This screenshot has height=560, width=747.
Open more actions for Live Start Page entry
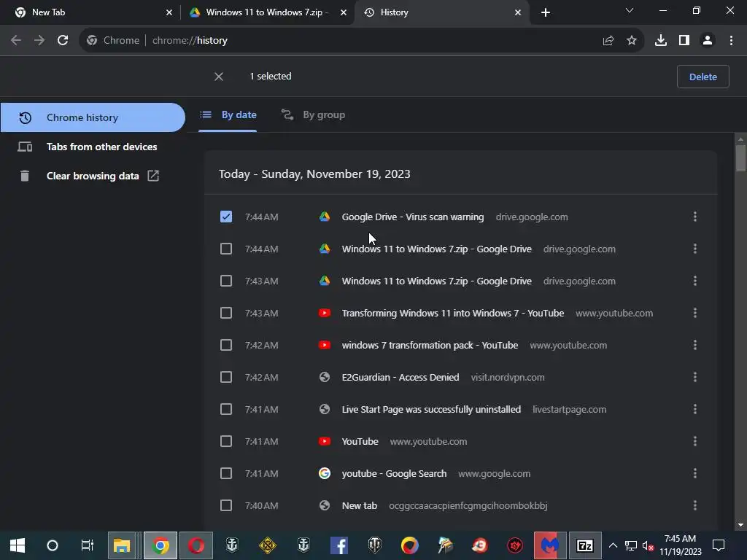pos(695,409)
